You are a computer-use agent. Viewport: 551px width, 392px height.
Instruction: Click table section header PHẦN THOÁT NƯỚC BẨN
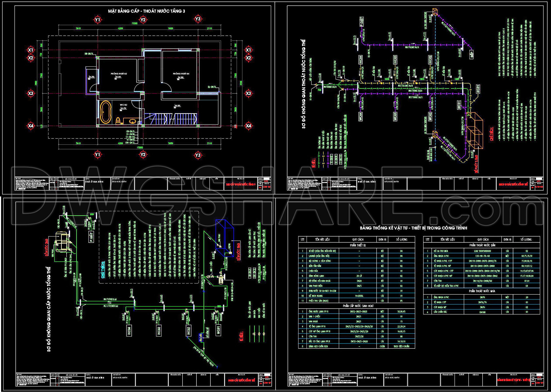[482, 245]
